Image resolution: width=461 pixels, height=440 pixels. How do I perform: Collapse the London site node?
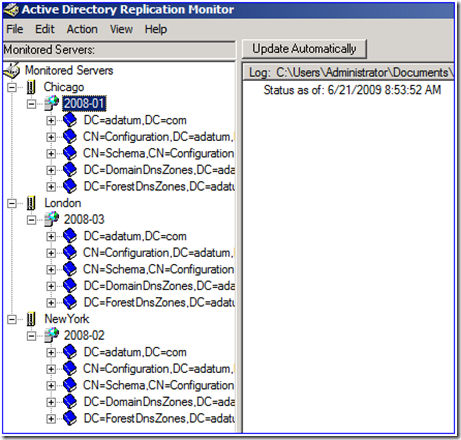click(x=12, y=203)
